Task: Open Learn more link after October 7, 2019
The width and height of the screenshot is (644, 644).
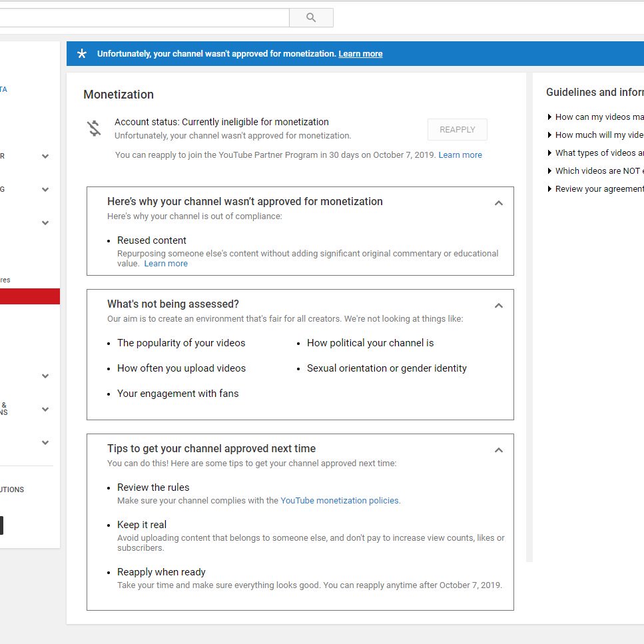Action: tap(460, 155)
